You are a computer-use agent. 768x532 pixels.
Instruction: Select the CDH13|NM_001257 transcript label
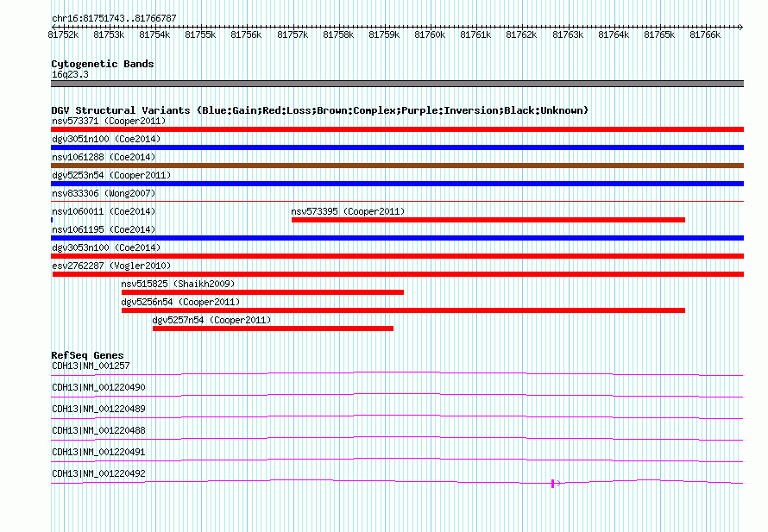click(91, 366)
